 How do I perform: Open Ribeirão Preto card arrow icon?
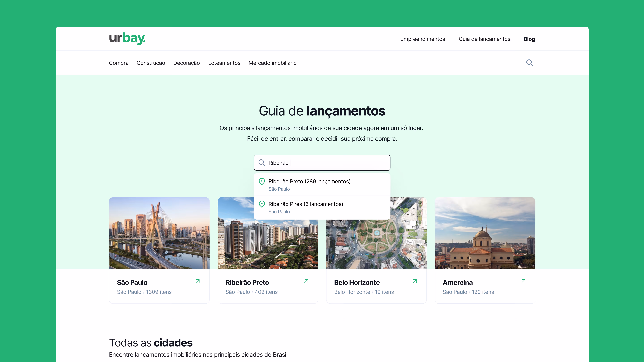pos(306,281)
